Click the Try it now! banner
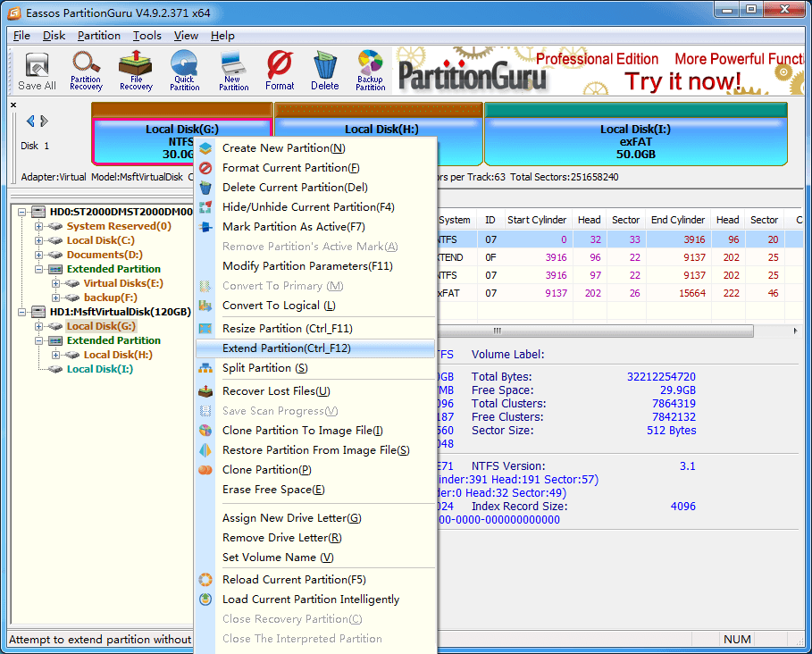Screen dimensions: 812x654 [x=682, y=81]
